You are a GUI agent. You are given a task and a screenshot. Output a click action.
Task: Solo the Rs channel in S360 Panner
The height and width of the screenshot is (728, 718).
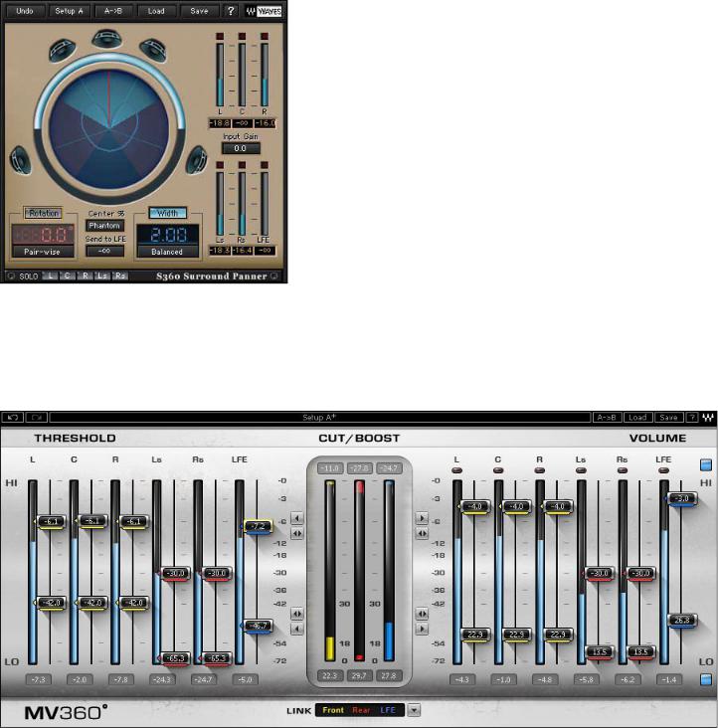[119, 275]
